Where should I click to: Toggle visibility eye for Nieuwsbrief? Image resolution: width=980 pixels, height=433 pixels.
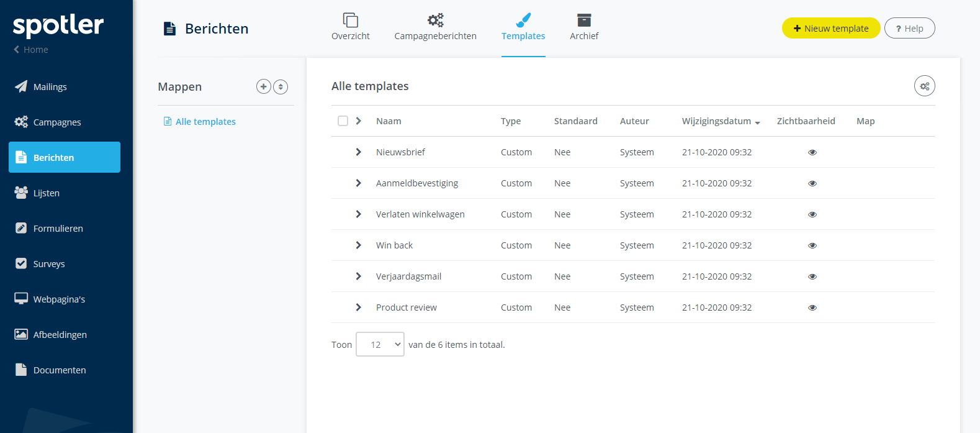click(x=812, y=152)
